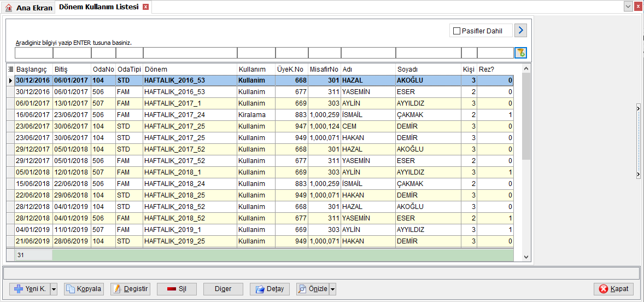644x302 pixels.
Task: Expand the lower side panel arrow
Action: [x=638, y=175]
